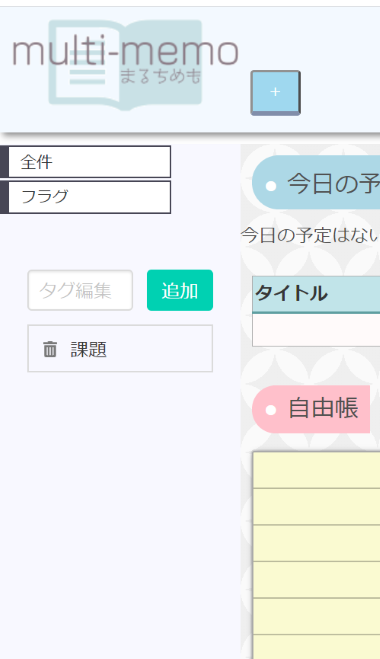Focus the タグ編集 input field

point(80,290)
